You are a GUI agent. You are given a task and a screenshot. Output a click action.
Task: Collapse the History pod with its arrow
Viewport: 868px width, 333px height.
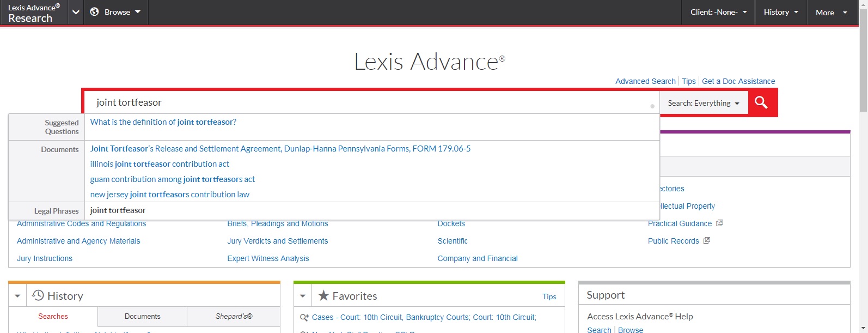(x=17, y=296)
